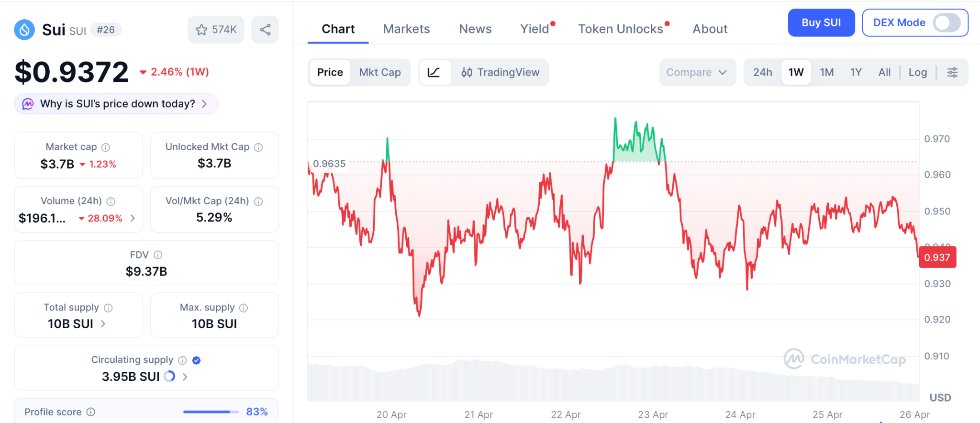
Task: Switch to the Markets tab
Action: point(406,29)
